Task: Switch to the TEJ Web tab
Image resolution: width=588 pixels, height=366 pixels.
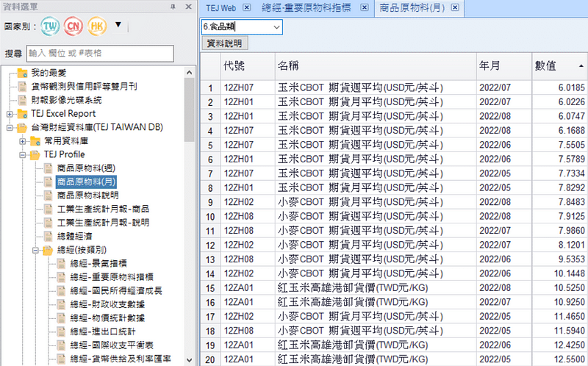Action: tap(220, 7)
